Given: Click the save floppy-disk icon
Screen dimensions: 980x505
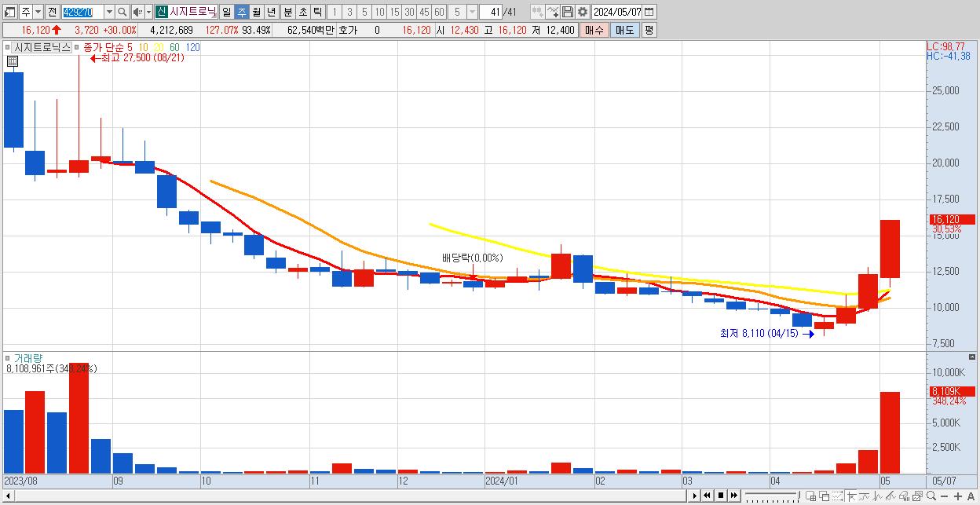Looking at the screenshot, I should (568, 12).
